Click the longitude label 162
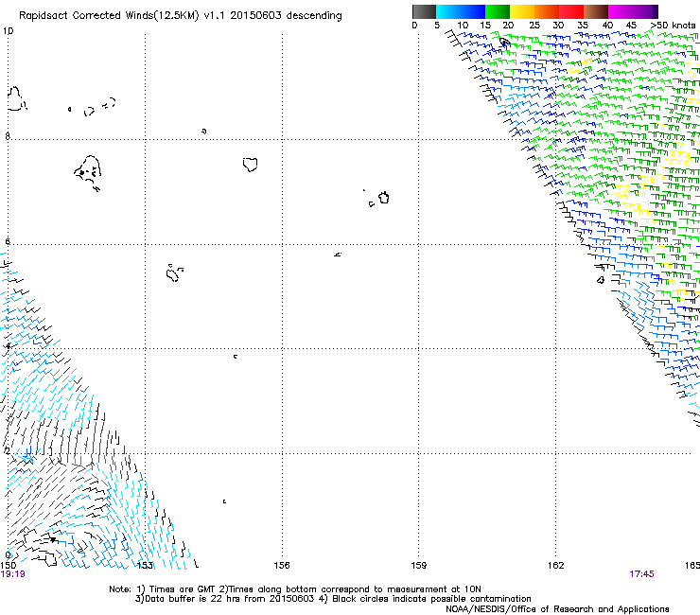Viewport: 700px width, 615px height. tap(556, 566)
